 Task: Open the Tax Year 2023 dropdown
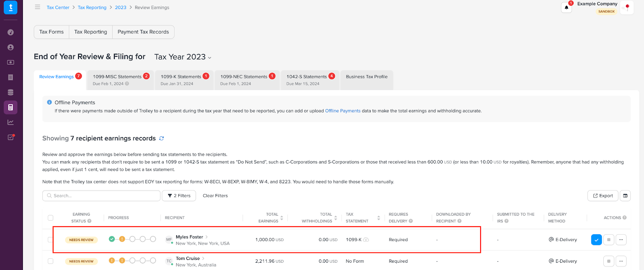183,57
